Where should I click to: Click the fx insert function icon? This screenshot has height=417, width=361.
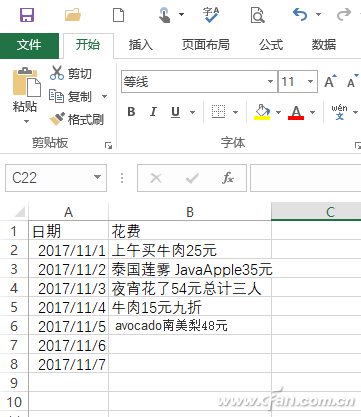pos(228,178)
